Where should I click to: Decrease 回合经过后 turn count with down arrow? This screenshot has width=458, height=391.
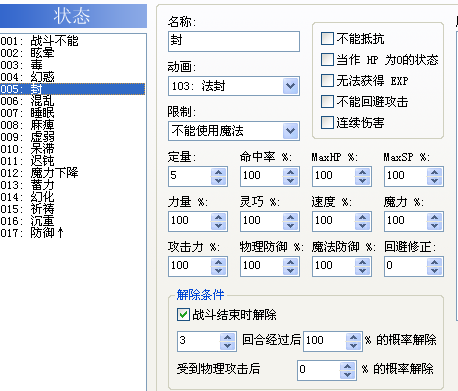[228, 346]
